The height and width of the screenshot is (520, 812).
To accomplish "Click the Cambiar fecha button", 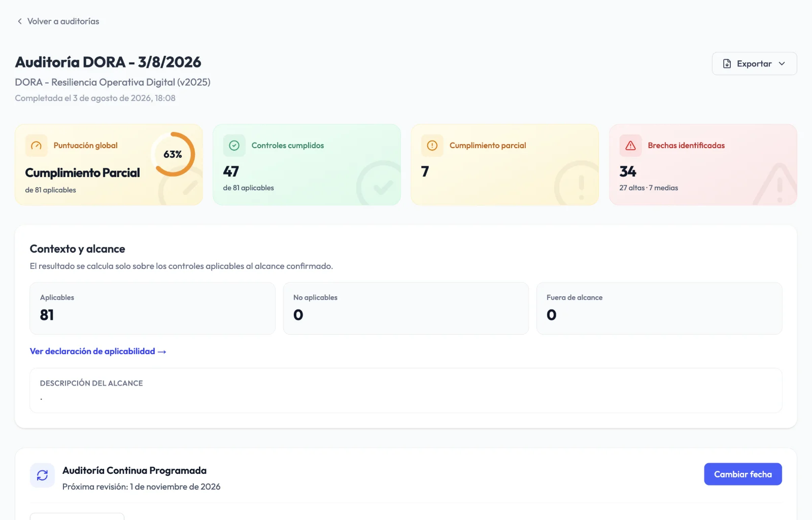I will pyautogui.click(x=743, y=474).
